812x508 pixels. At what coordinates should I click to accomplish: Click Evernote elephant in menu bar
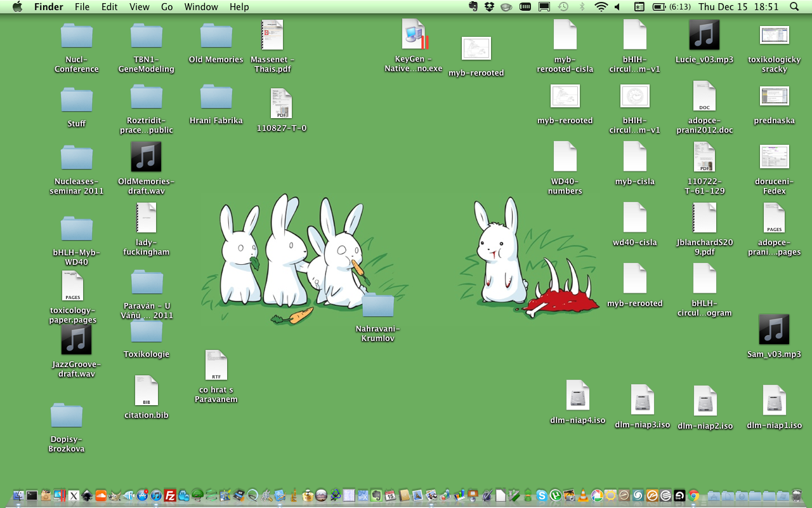pyautogui.click(x=473, y=6)
